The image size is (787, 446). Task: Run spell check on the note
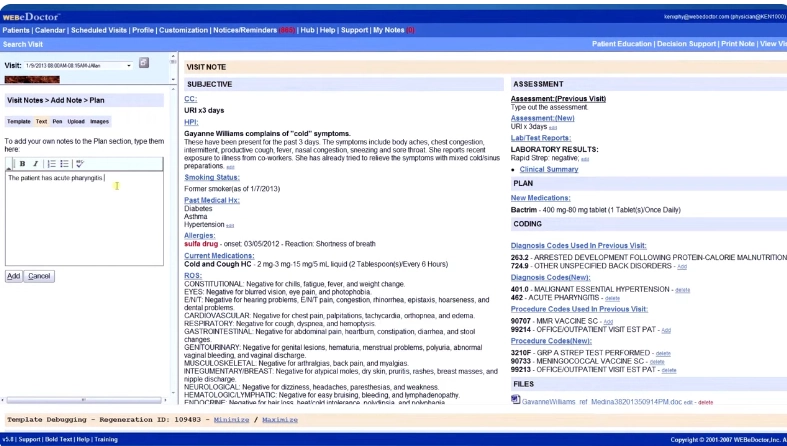[80, 164]
